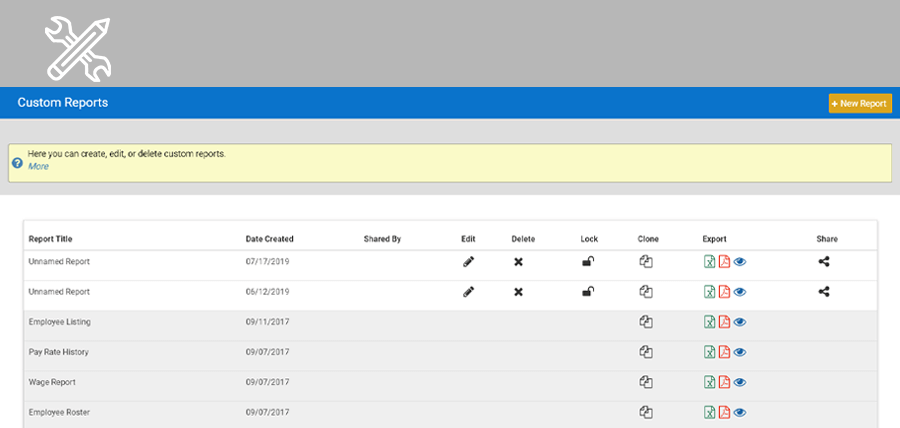
Task: Clone the Employee Listing report
Action: (x=646, y=322)
